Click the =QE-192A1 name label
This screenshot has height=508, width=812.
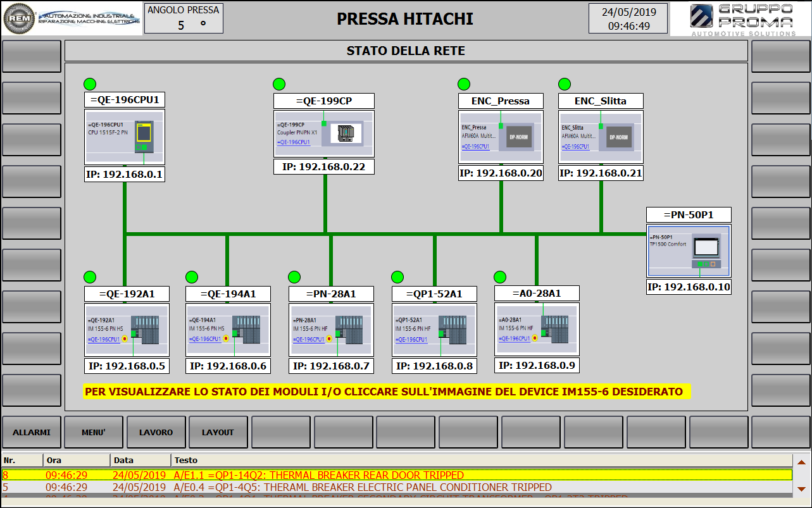point(127,294)
